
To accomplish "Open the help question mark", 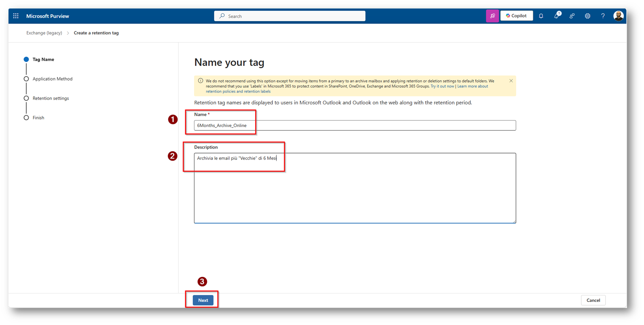I will [603, 16].
